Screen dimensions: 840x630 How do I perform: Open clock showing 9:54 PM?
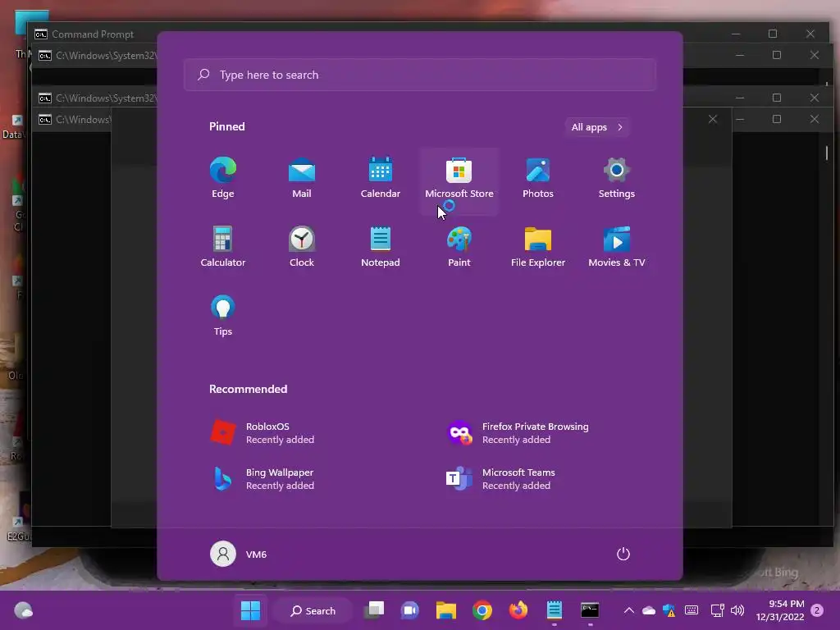[780, 610]
